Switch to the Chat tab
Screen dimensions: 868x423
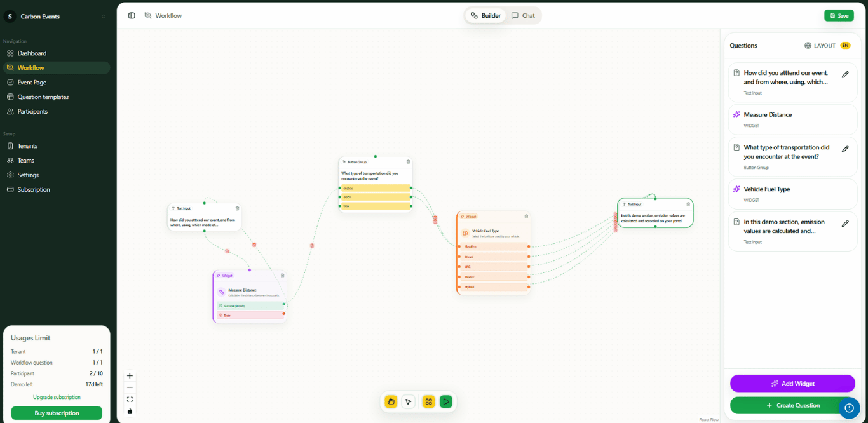click(523, 15)
